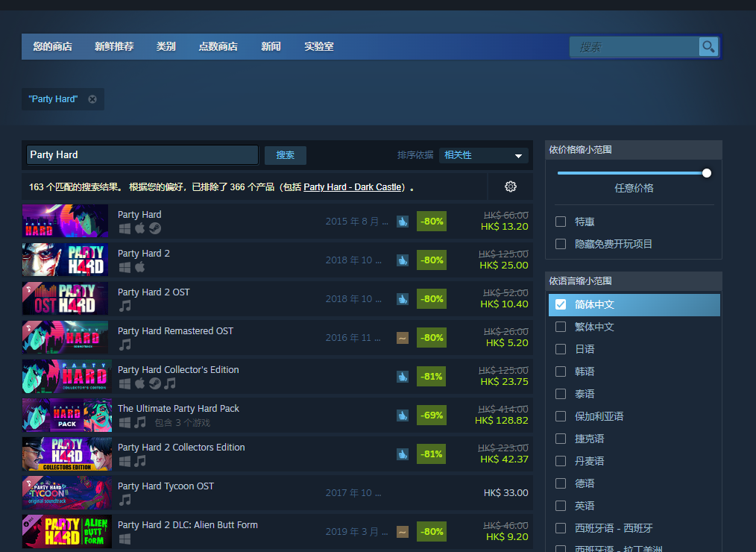Click the -69% discount badge for Ultimate Party Hard Pack

click(432, 415)
